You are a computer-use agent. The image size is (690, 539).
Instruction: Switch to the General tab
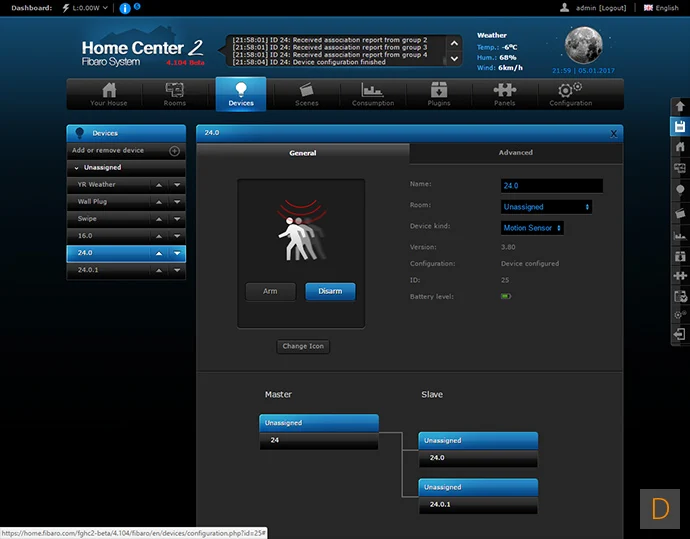[303, 153]
